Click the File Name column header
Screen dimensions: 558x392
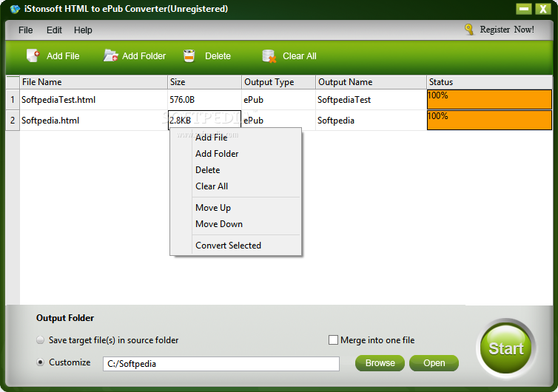[x=93, y=82]
